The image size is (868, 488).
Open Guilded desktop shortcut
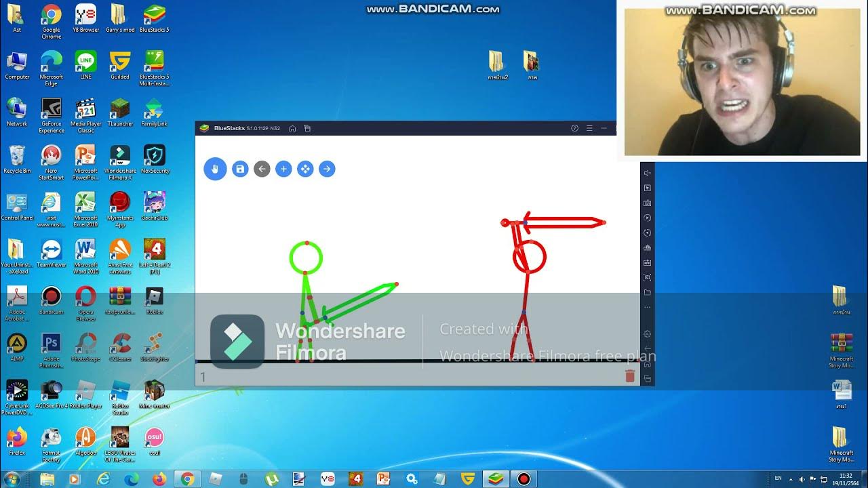120,65
